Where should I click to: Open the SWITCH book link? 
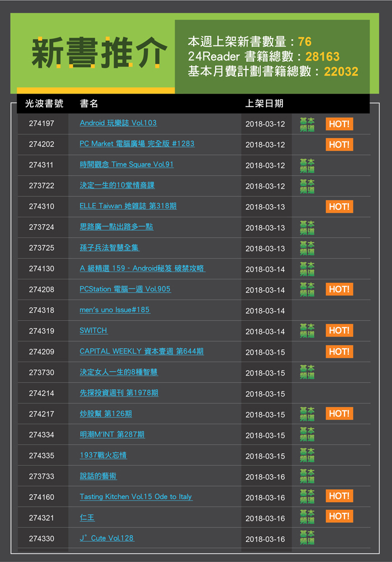pos(94,330)
